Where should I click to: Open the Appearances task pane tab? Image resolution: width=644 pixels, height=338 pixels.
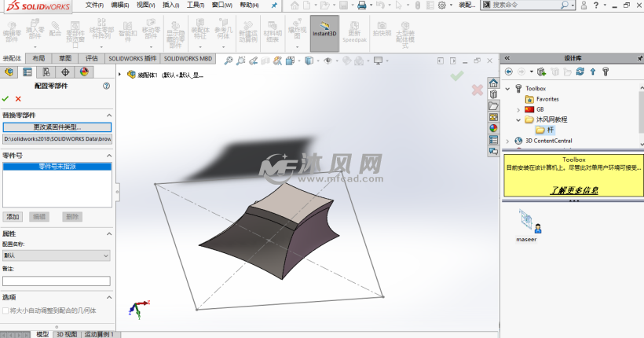493,128
